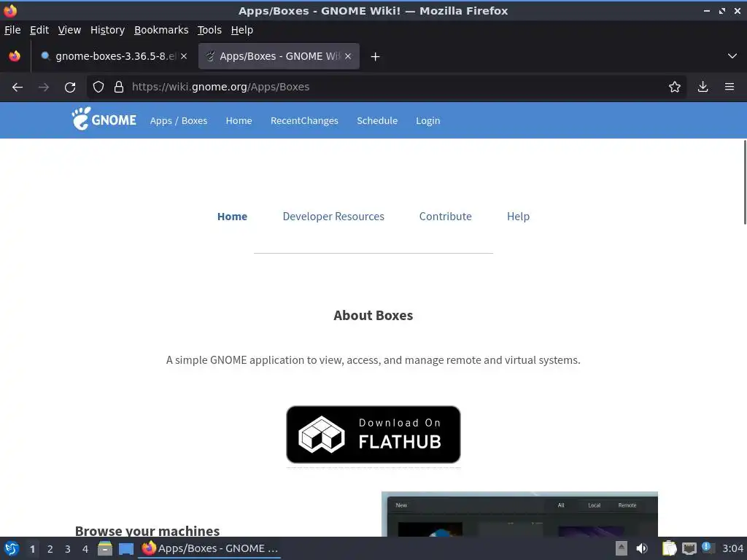The height and width of the screenshot is (560, 747).
Task: Bookmark this page with the star
Action: pyautogui.click(x=675, y=87)
